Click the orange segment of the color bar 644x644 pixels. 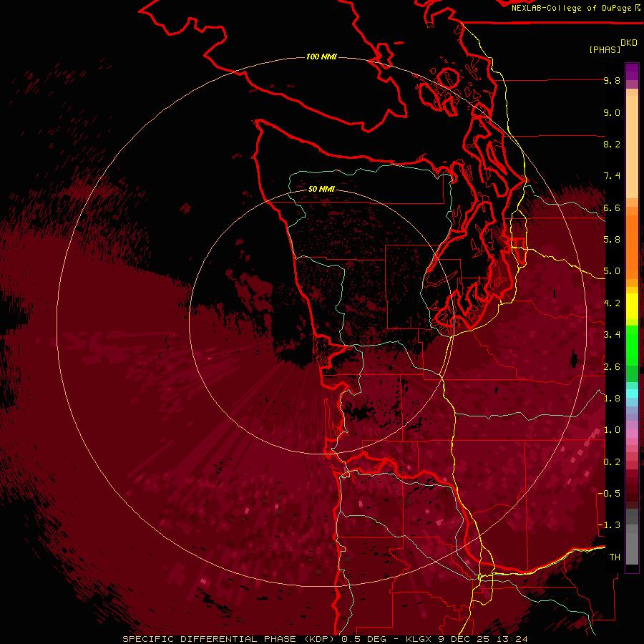[632, 246]
